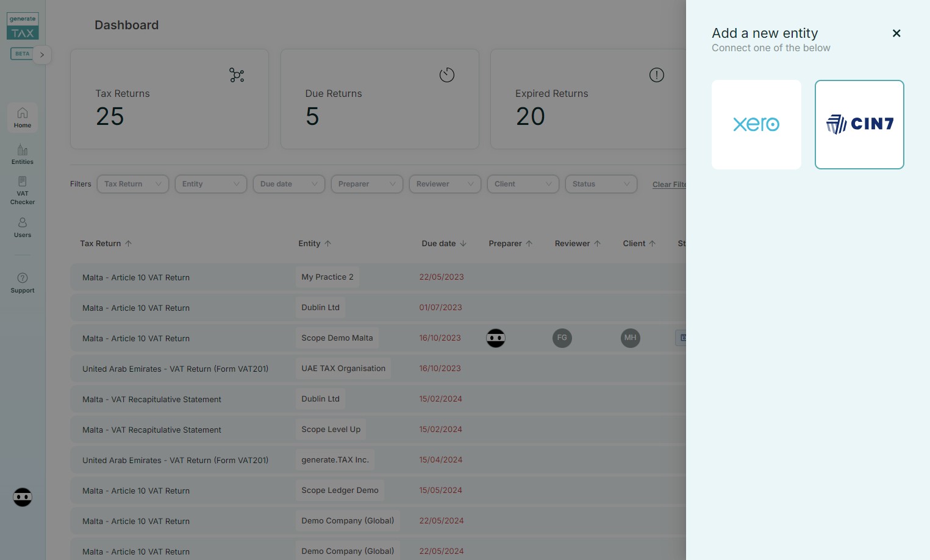Open the Tax Return filter dropdown
930x560 pixels.
point(133,184)
